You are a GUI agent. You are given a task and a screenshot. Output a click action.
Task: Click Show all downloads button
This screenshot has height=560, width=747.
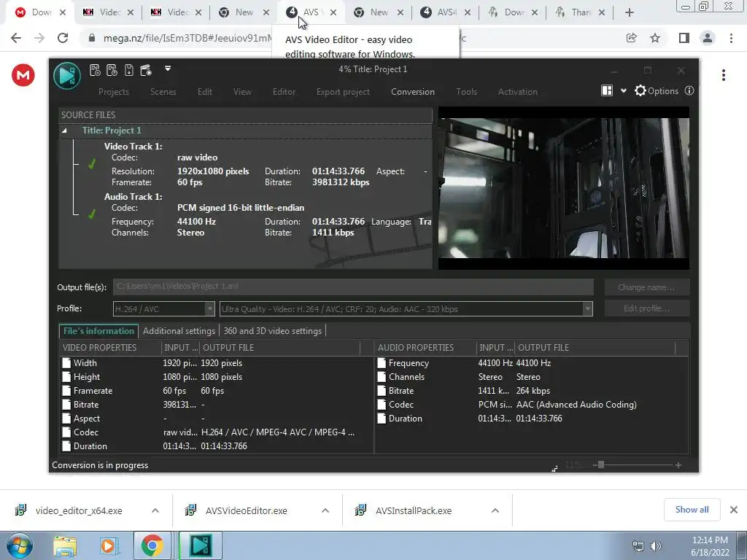pyautogui.click(x=692, y=510)
